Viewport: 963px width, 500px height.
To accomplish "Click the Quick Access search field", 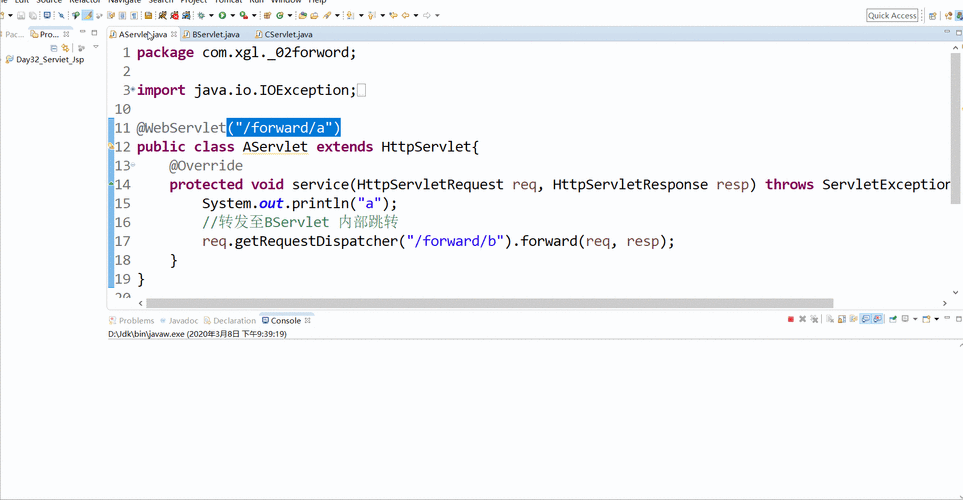I will (892, 15).
